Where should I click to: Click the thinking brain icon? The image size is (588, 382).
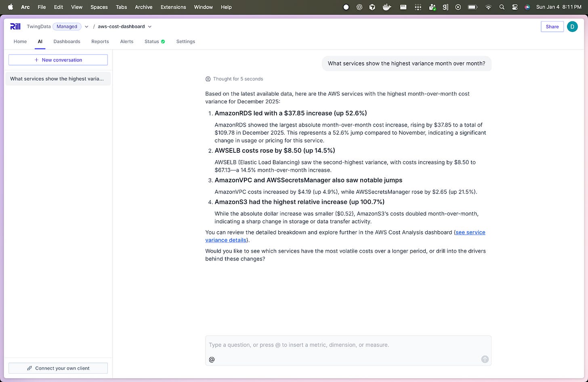208,79
